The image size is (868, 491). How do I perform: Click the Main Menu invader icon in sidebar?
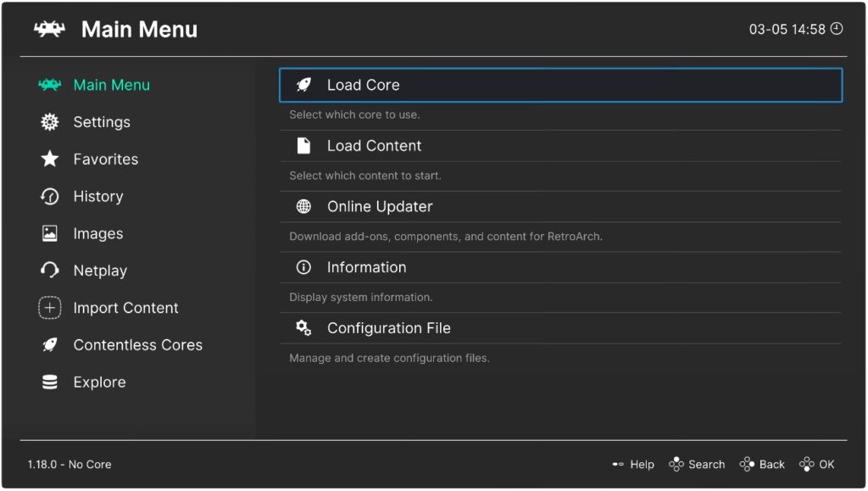(x=49, y=85)
